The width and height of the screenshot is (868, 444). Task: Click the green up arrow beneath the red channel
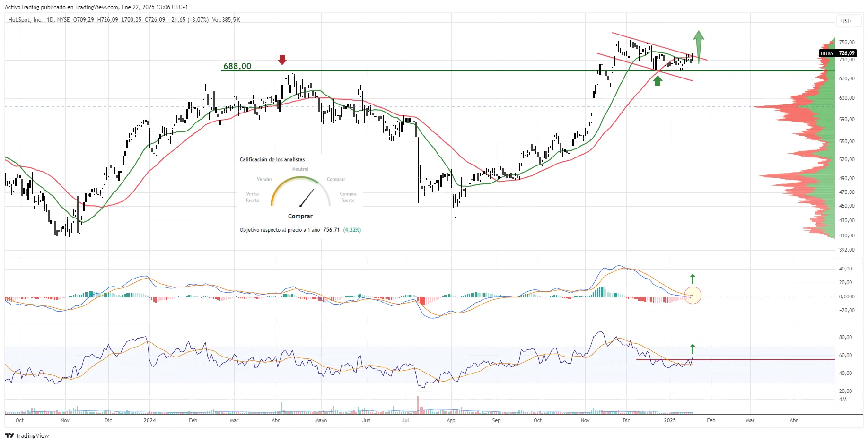pos(658,81)
